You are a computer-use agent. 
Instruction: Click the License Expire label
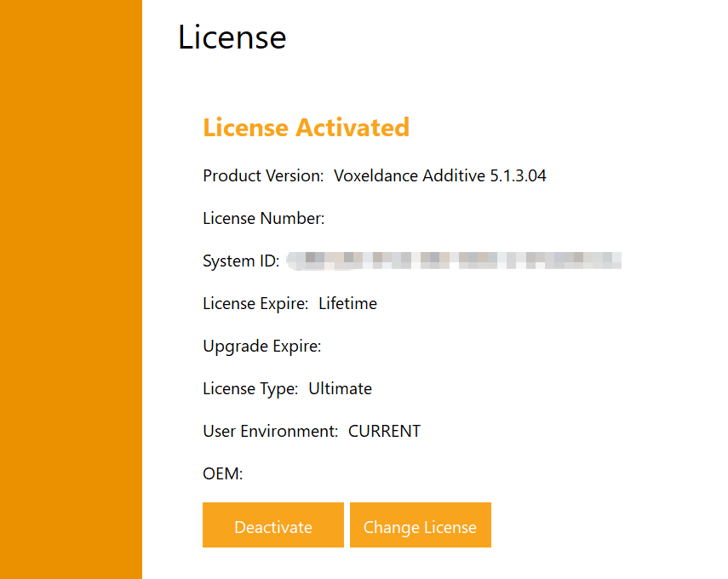tap(255, 304)
